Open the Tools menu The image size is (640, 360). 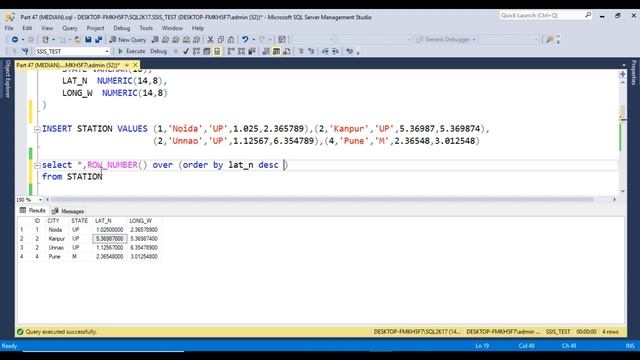pyautogui.click(x=146, y=28)
